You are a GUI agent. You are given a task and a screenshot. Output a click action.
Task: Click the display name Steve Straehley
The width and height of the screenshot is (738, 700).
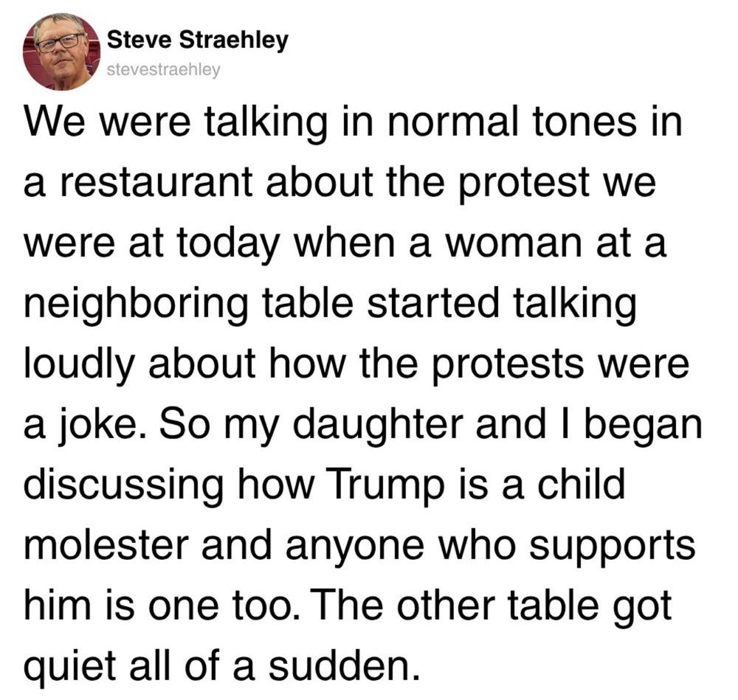[197, 40]
